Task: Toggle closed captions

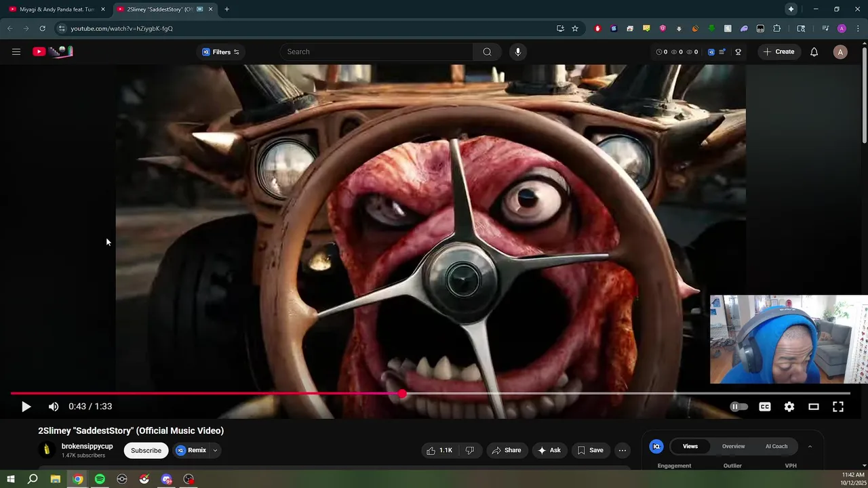Action: click(x=765, y=407)
